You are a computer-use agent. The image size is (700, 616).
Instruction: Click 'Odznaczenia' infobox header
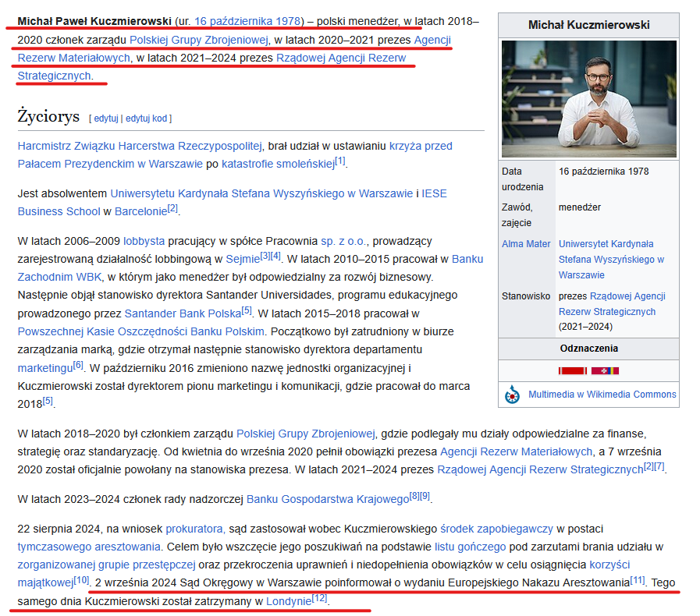point(589,349)
